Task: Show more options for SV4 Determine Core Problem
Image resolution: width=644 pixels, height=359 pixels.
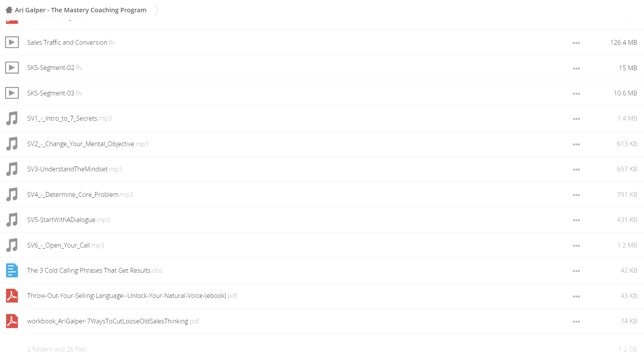Action: tap(576, 195)
